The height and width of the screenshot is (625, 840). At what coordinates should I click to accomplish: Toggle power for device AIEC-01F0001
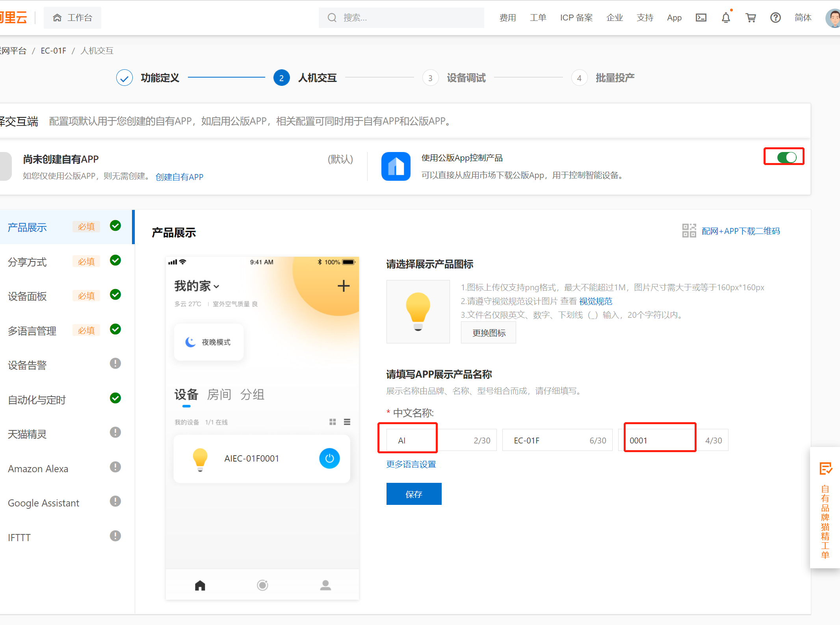(329, 458)
